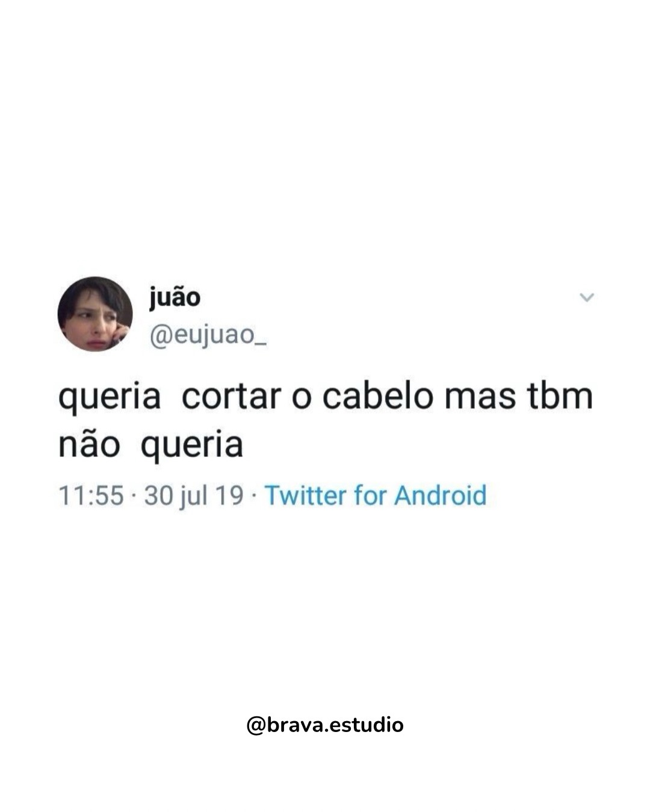This screenshot has height=812, width=650.
Task: Open juão's round profile picture
Action: point(95,314)
